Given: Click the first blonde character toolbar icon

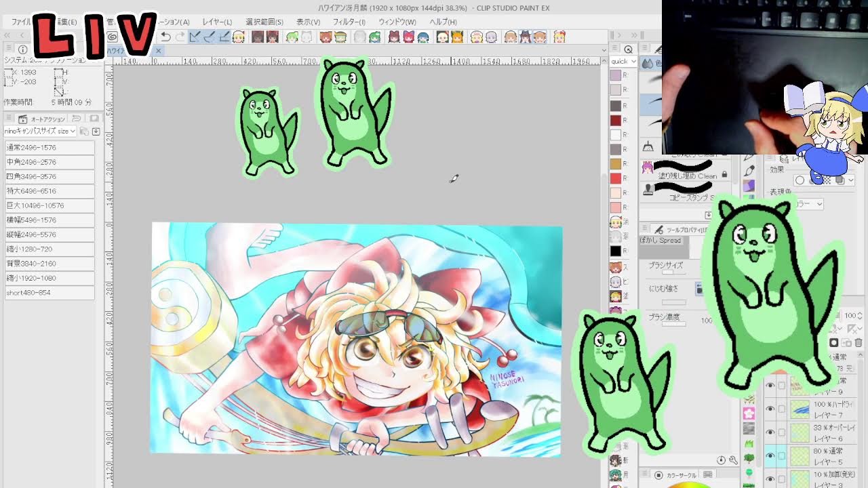Looking at the screenshot, I should [239, 37].
